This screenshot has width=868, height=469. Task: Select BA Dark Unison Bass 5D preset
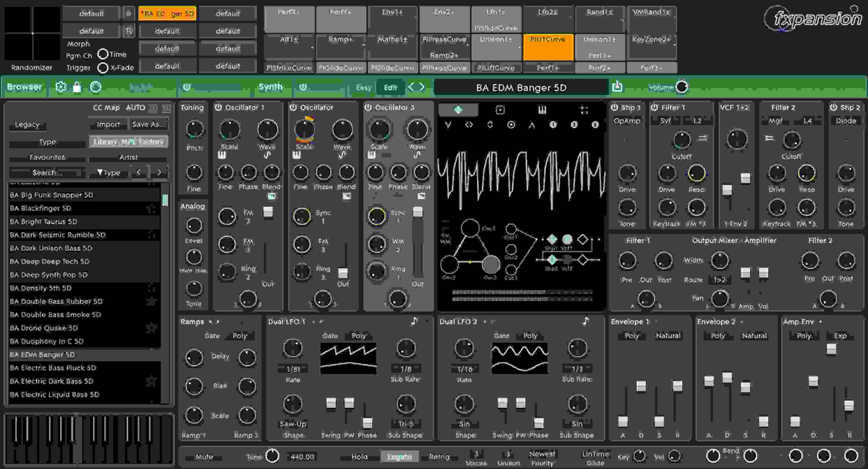coord(51,248)
